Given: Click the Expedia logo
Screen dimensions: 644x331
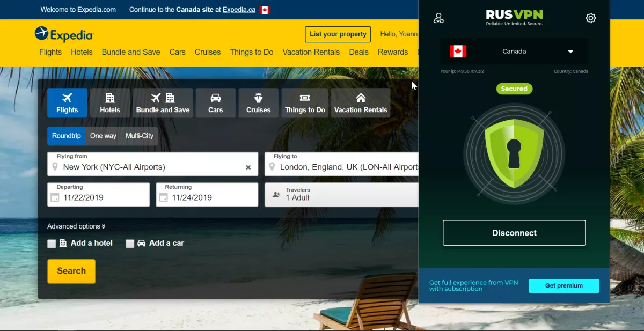Looking at the screenshot, I should [x=64, y=34].
